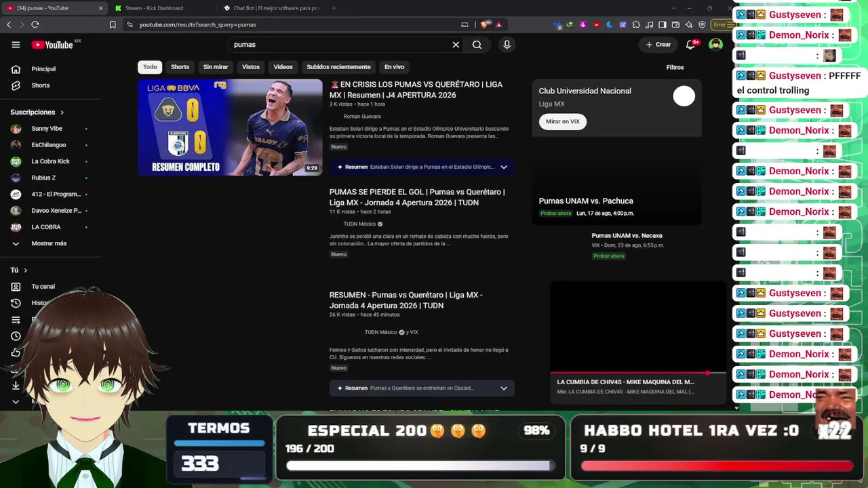Select the Videos filter chip

point(283,67)
